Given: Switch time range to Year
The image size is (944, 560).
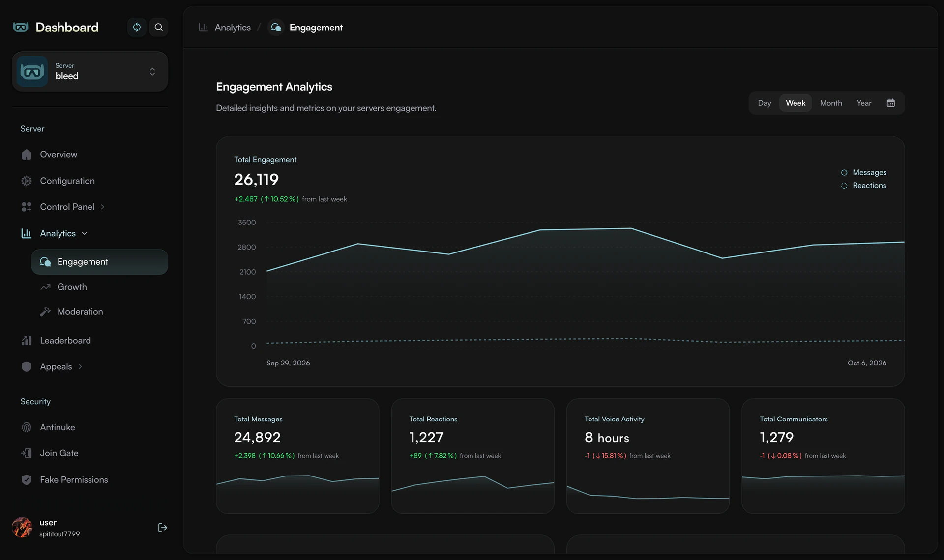Looking at the screenshot, I should pyautogui.click(x=864, y=103).
